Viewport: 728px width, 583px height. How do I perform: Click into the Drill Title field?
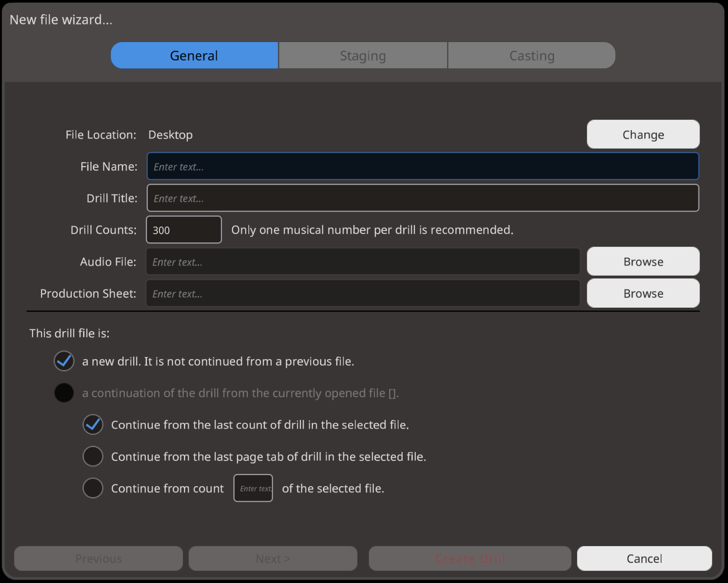click(x=422, y=198)
